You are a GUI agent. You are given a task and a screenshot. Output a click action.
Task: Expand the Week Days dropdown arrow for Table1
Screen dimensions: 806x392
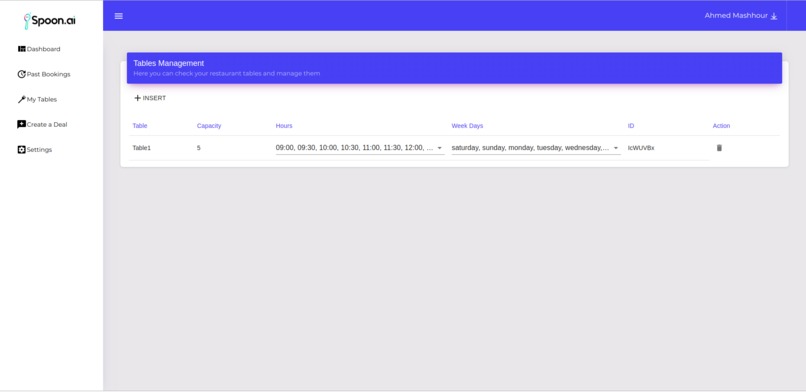click(x=616, y=148)
